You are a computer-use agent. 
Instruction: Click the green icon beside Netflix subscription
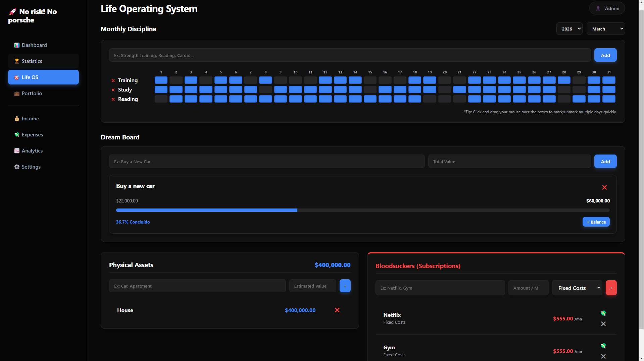click(x=603, y=313)
